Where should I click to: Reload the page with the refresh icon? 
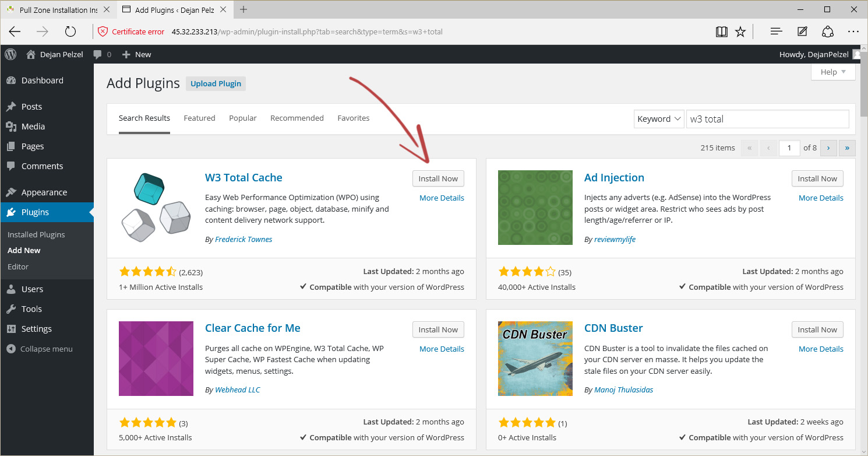click(70, 31)
